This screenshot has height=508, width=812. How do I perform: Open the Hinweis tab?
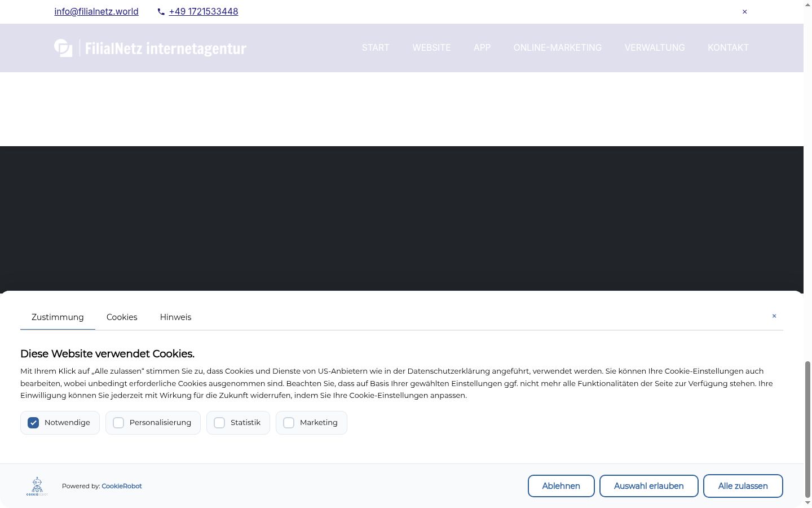coord(175,317)
